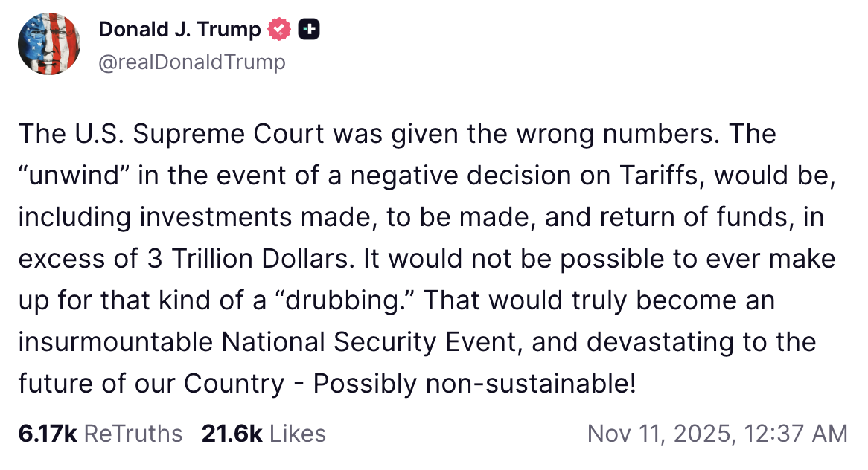Open the Nov 11, 2025 timestamp
The image size is (868, 470).
point(717,434)
